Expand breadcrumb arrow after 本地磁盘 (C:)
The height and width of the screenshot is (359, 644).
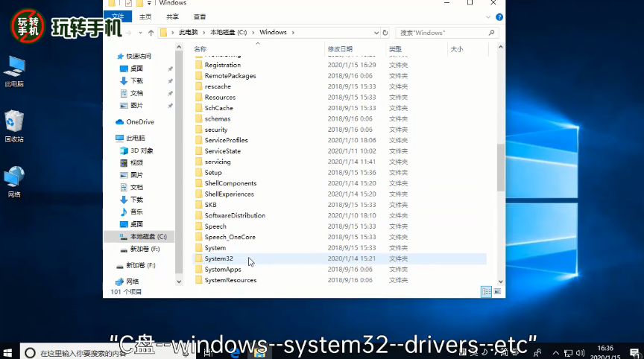pyautogui.click(x=253, y=33)
